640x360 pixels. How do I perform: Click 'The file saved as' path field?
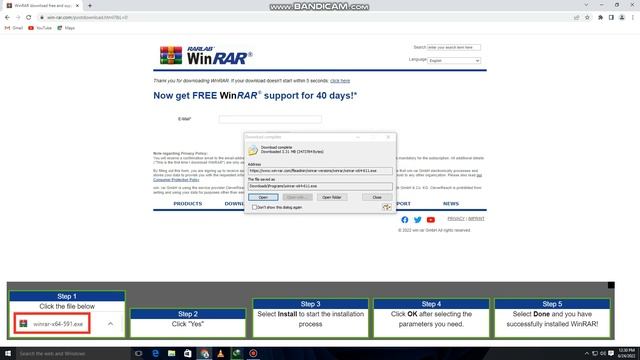(x=320, y=186)
